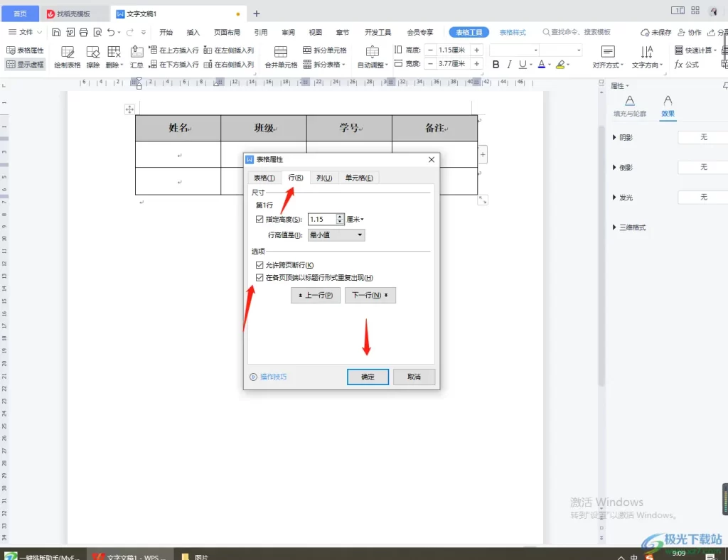Click the table move handle icon
Image resolution: width=728 pixels, height=560 pixels.
(129, 109)
